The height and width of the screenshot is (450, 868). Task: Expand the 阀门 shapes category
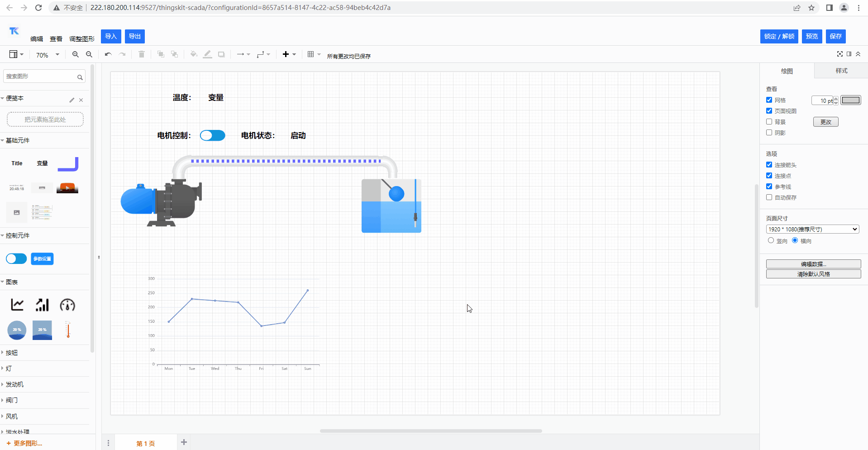[12, 400]
